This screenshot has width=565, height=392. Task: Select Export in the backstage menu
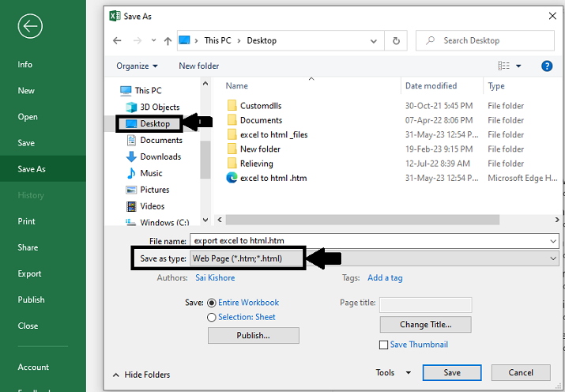[x=30, y=273]
